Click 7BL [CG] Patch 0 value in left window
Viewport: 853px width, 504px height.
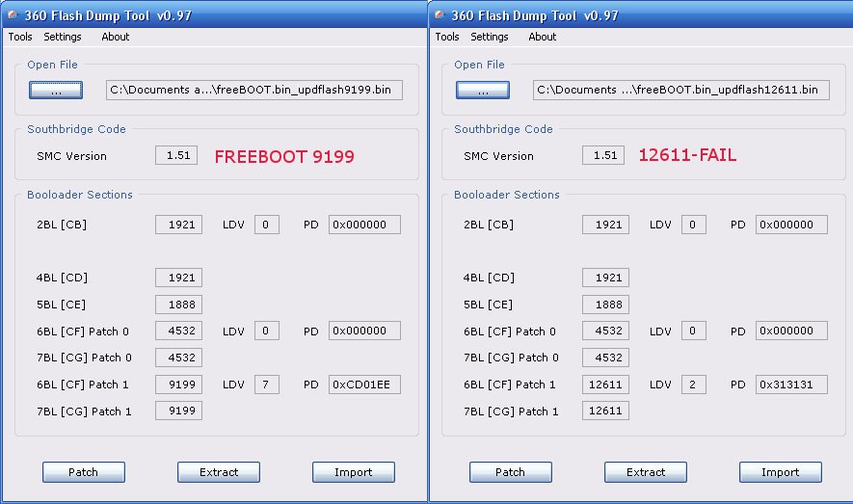tap(178, 358)
